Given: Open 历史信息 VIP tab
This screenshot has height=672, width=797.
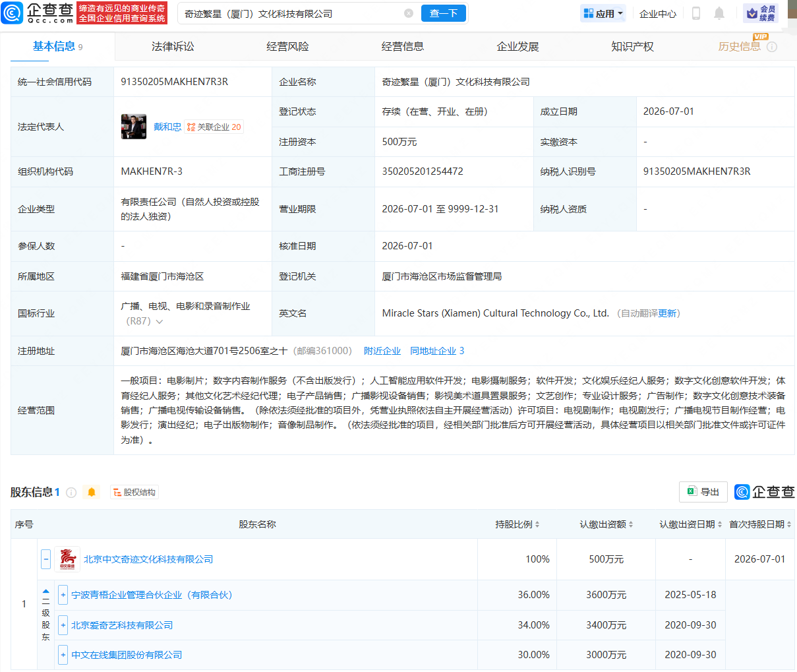Looking at the screenshot, I should (x=740, y=46).
